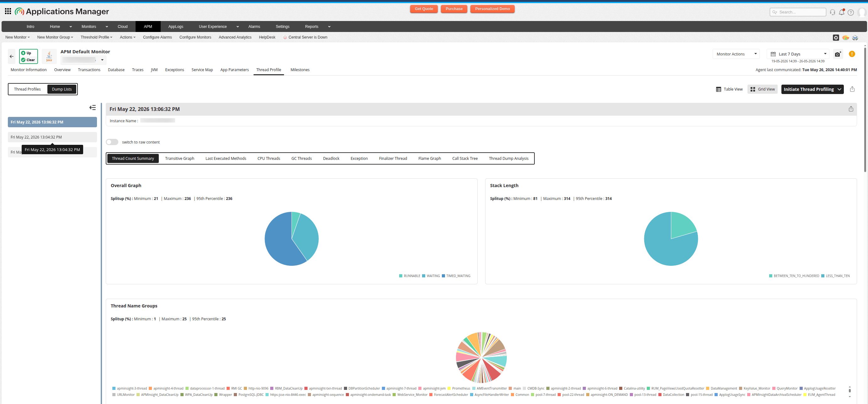Share the May 22 dump header
This screenshot has width=868, height=404.
click(x=851, y=109)
